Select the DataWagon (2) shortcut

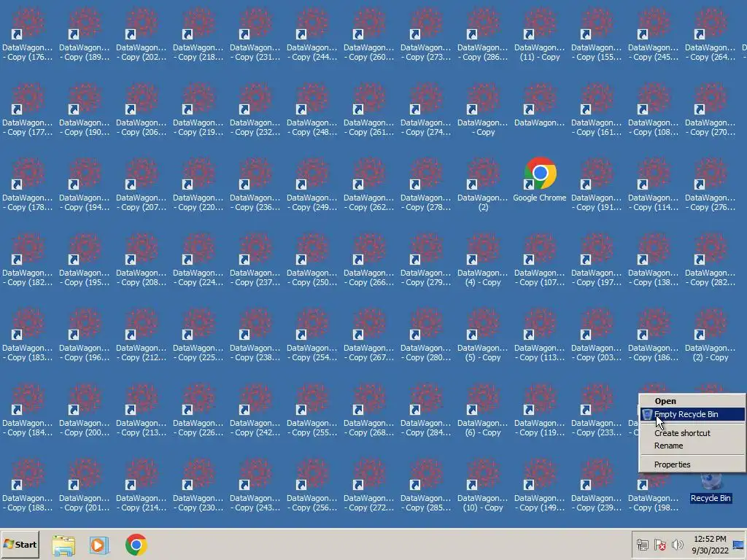click(x=483, y=184)
